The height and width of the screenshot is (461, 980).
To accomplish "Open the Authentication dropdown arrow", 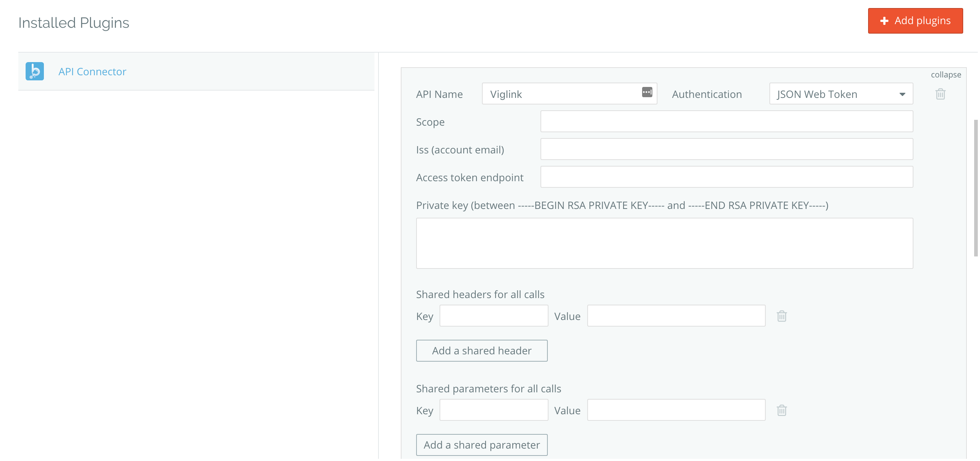I will [902, 94].
